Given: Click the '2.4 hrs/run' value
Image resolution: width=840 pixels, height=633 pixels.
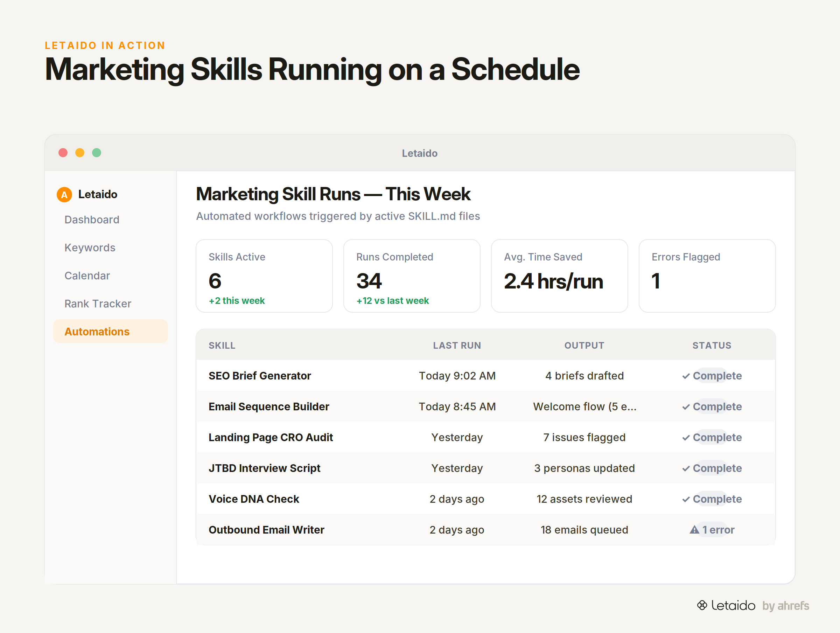Looking at the screenshot, I should [554, 281].
